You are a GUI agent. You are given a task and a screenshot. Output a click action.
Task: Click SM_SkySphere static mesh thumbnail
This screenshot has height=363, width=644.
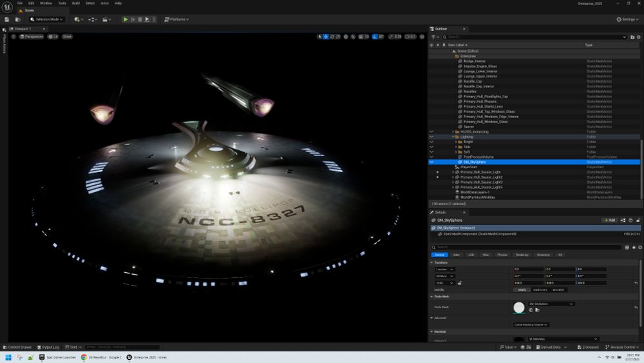(518, 307)
